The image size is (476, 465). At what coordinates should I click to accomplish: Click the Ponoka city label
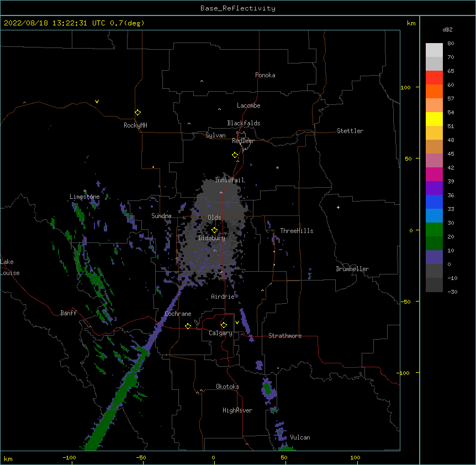[265, 75]
